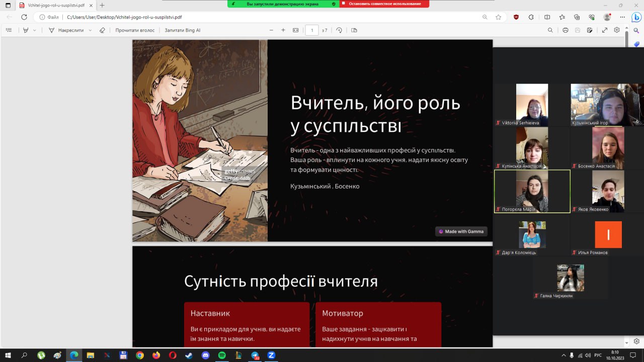Open Windows Start menu

click(x=8, y=355)
